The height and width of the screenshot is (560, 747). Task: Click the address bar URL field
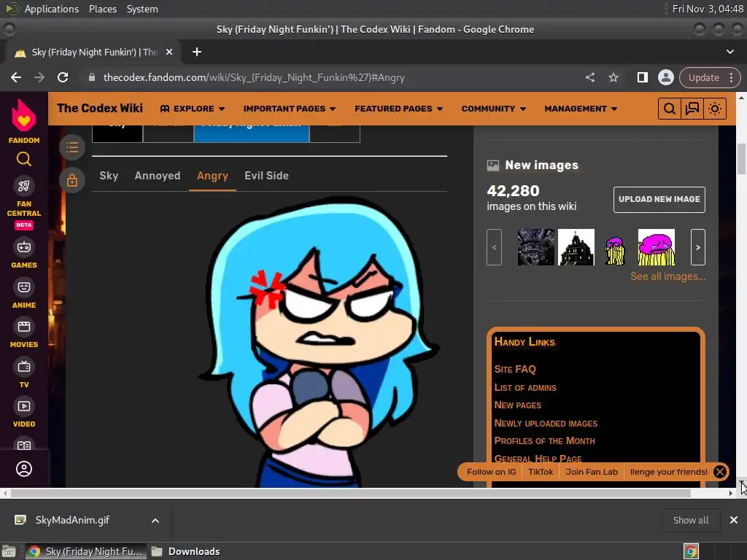(333, 77)
